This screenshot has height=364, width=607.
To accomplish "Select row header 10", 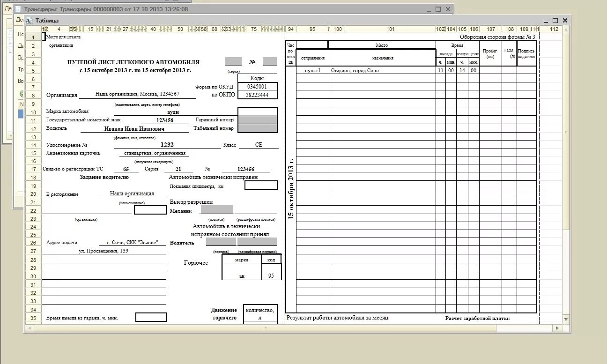I will (x=33, y=112).
